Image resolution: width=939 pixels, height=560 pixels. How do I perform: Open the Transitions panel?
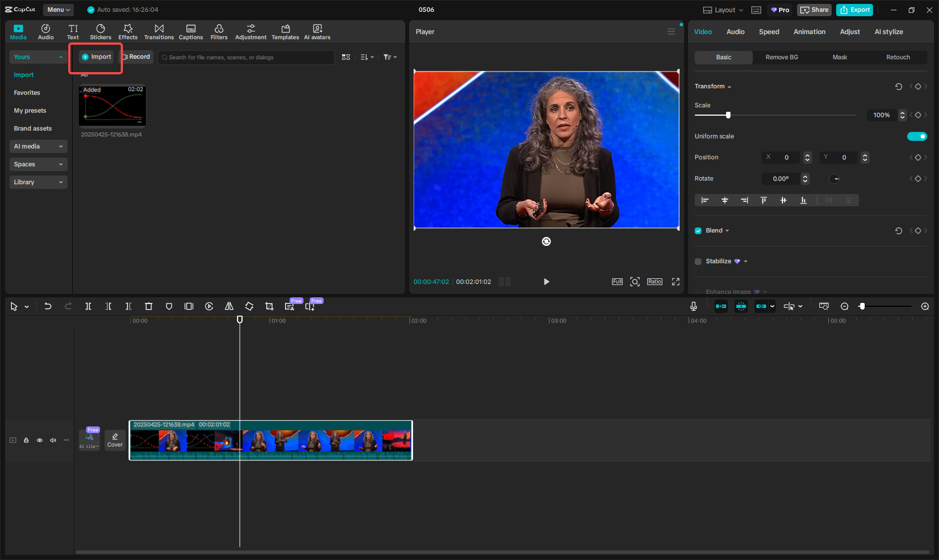coord(159,32)
